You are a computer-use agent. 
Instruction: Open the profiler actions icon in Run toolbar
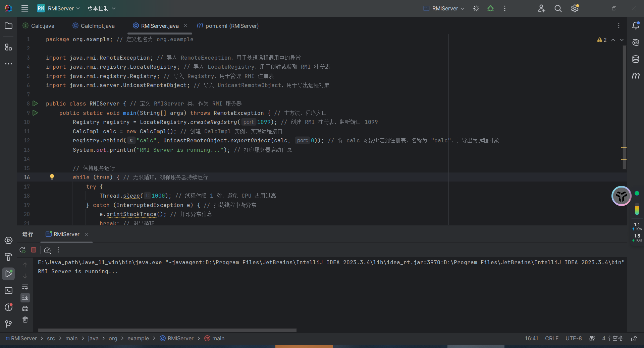pyautogui.click(x=47, y=250)
